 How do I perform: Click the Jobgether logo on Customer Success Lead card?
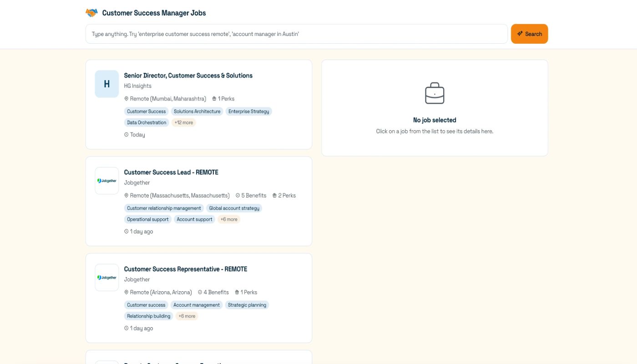click(106, 180)
